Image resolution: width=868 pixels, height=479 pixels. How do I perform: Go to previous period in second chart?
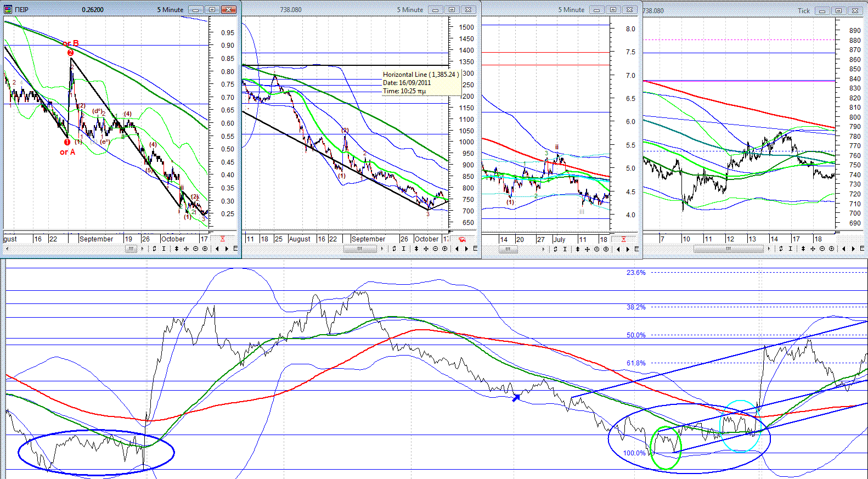point(457,249)
